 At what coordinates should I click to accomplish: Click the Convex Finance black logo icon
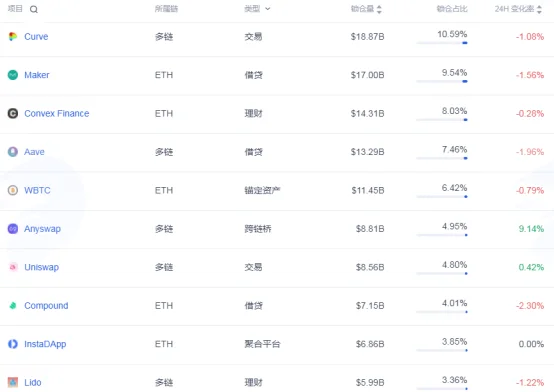[13, 113]
